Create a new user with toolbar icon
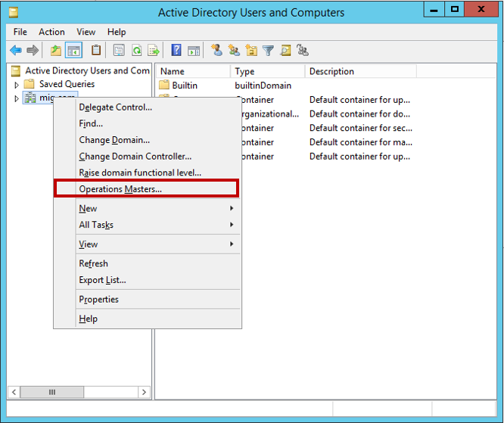The width and height of the screenshot is (504, 423). pos(216,51)
